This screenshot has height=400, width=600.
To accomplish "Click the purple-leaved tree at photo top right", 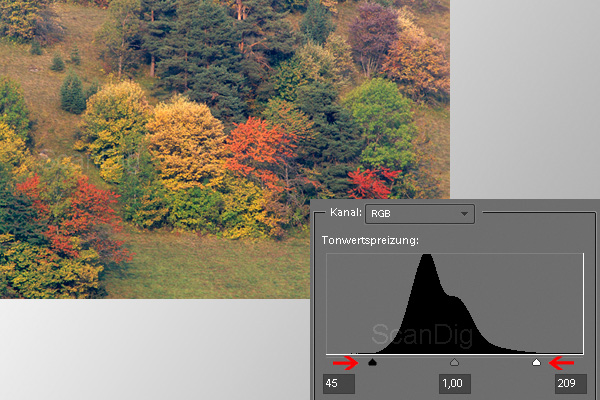I will click(373, 35).
